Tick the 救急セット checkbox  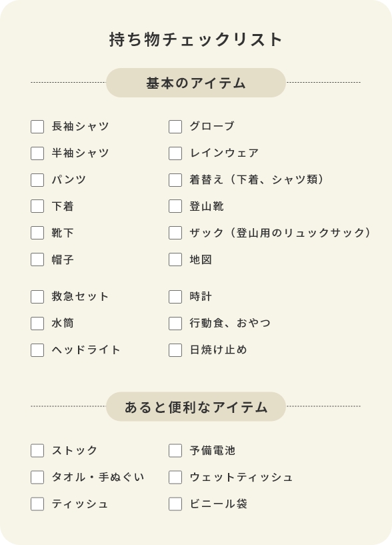(x=37, y=296)
